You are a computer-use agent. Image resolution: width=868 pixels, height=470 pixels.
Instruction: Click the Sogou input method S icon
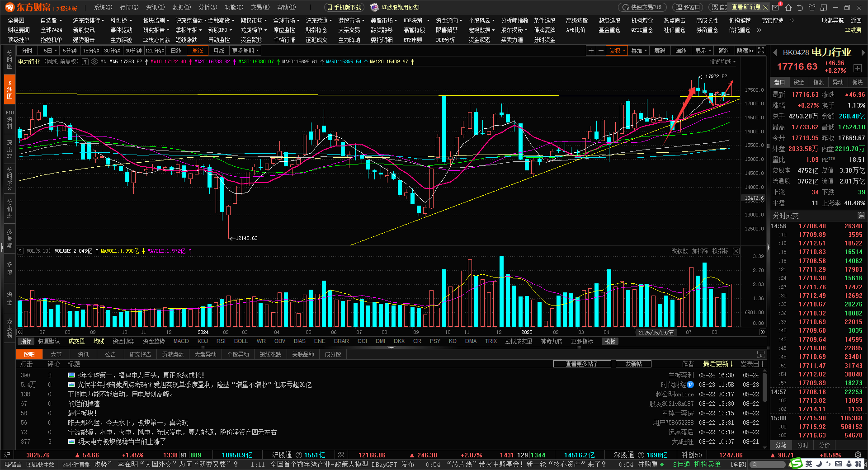(797, 464)
